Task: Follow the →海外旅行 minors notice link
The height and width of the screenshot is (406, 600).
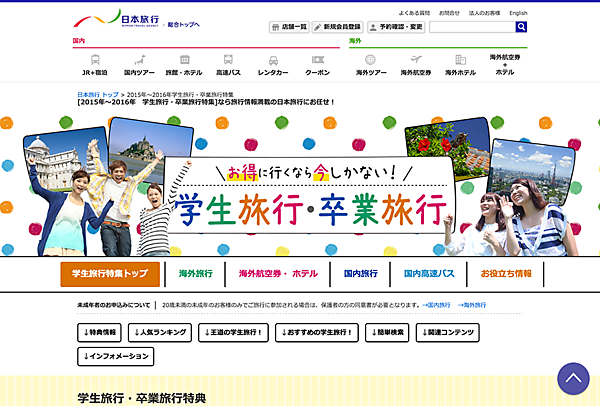Action: (472, 305)
